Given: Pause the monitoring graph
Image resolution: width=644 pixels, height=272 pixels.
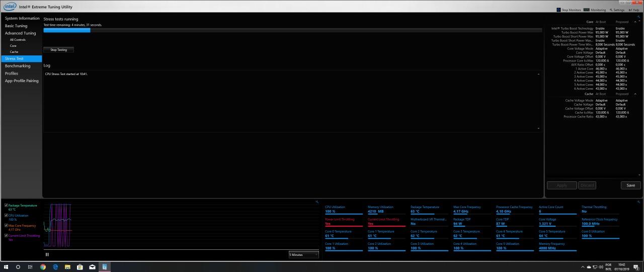Looking at the screenshot, I should pos(47,254).
